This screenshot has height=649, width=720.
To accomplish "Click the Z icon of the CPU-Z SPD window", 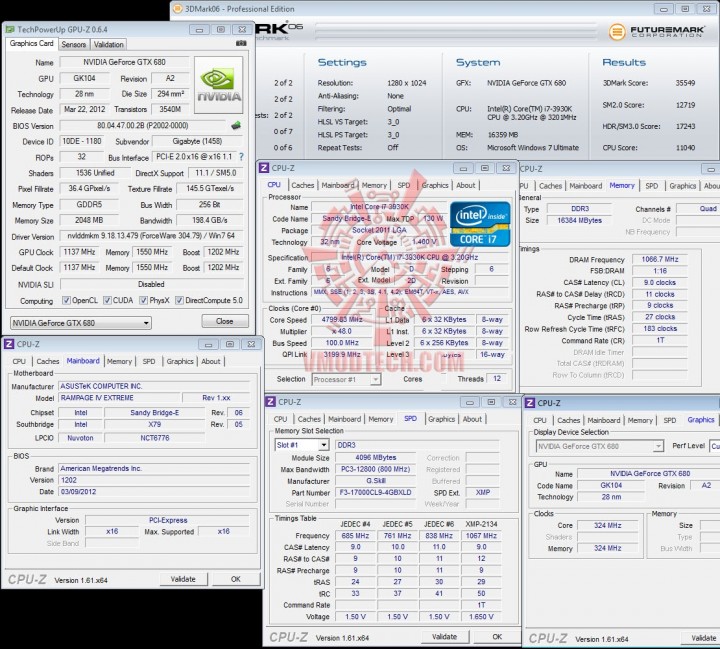I will [271, 402].
